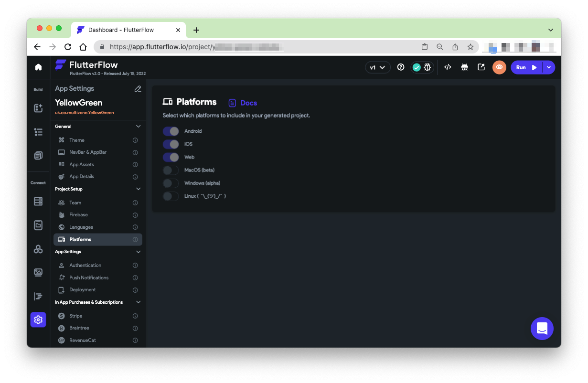Open project in new tab icon
588x383 pixels.
pos(481,67)
